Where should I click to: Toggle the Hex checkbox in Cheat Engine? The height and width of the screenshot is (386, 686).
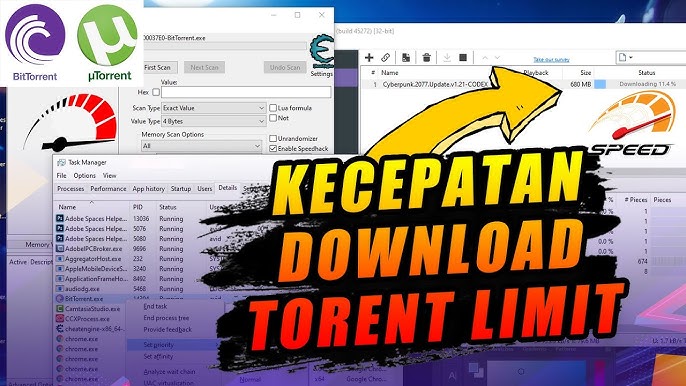pos(156,92)
